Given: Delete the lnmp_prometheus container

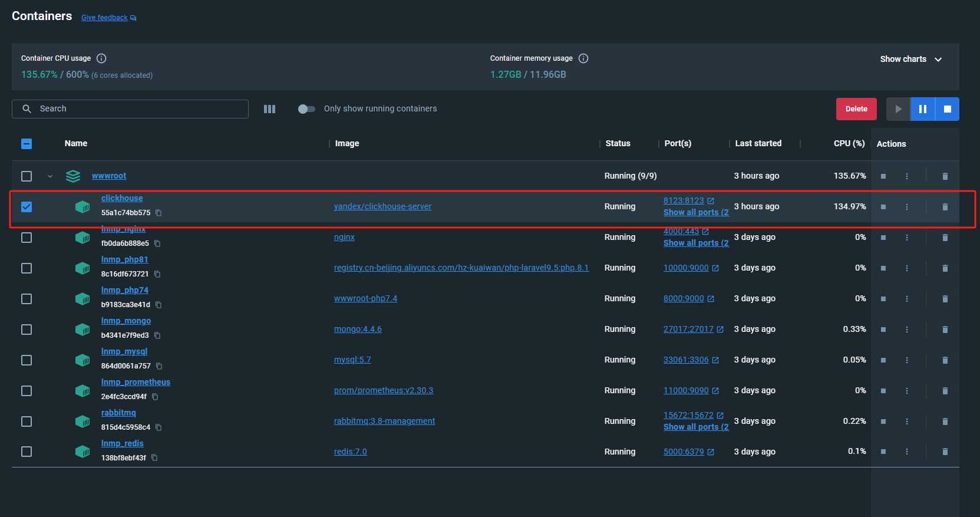Looking at the screenshot, I should [945, 391].
